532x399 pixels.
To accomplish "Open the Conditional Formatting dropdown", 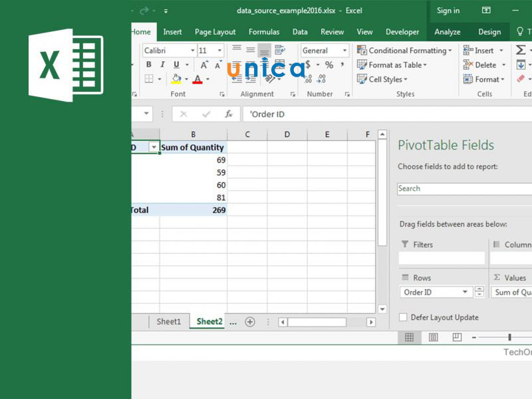I will 404,51.
